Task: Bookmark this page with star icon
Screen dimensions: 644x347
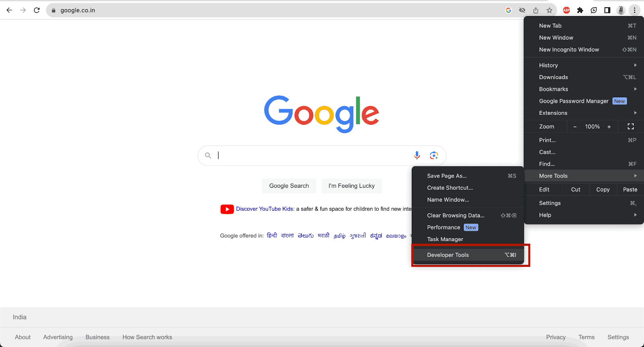Action: point(549,10)
